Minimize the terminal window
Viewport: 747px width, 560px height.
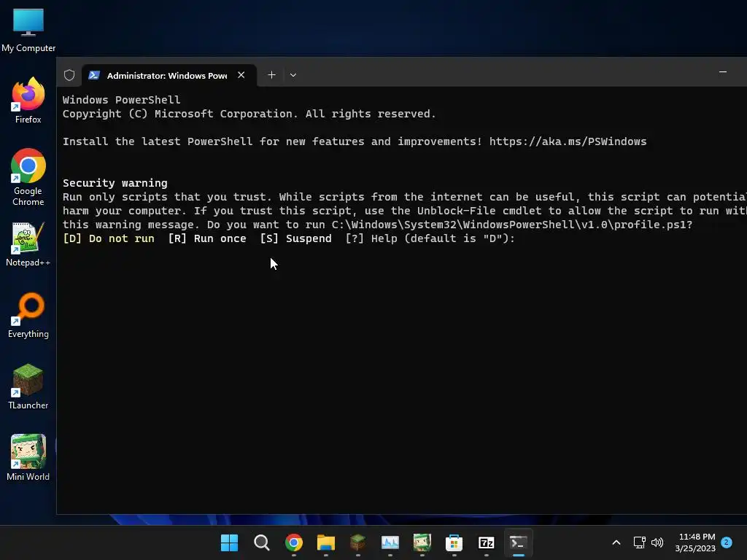coord(723,72)
